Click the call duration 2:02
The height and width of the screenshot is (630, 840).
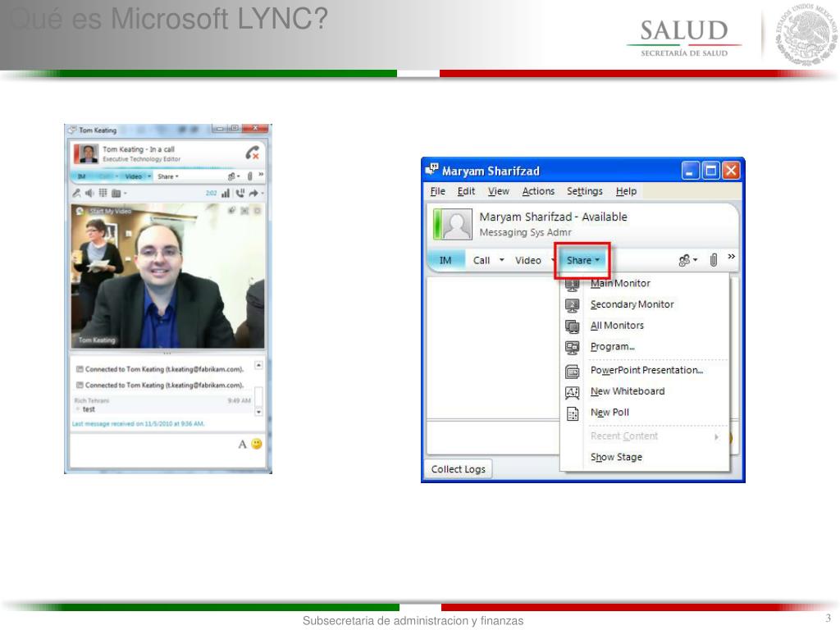pyautogui.click(x=212, y=194)
